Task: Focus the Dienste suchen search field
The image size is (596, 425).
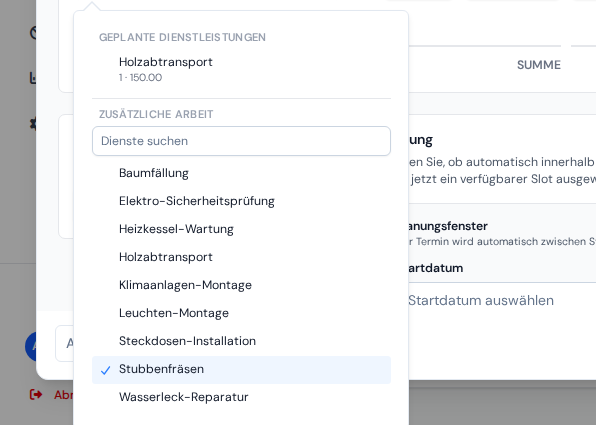Action: [241, 141]
